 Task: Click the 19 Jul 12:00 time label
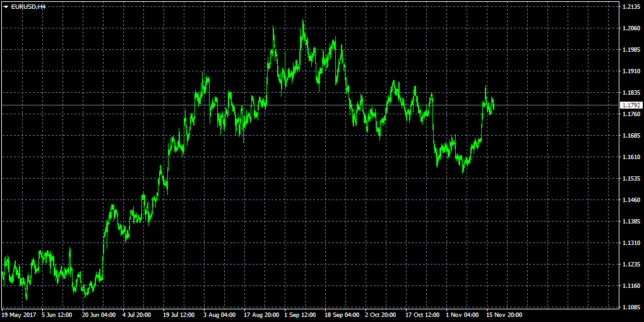tap(178, 315)
